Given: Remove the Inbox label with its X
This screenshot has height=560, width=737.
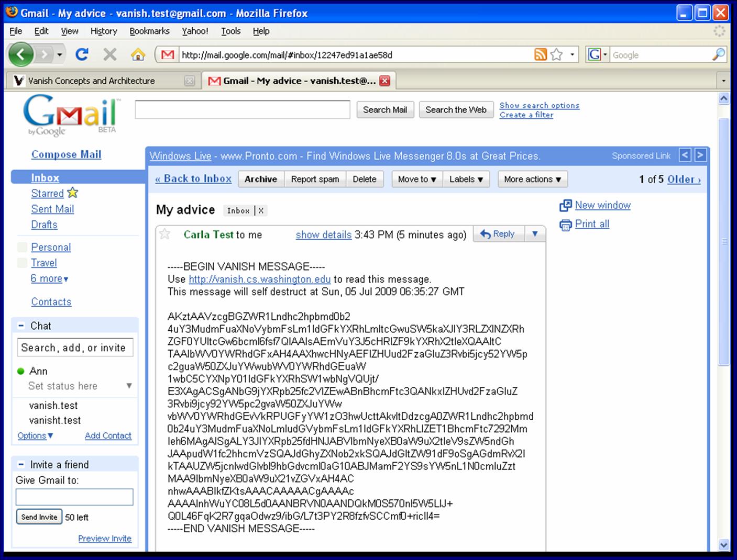Looking at the screenshot, I should click(261, 211).
